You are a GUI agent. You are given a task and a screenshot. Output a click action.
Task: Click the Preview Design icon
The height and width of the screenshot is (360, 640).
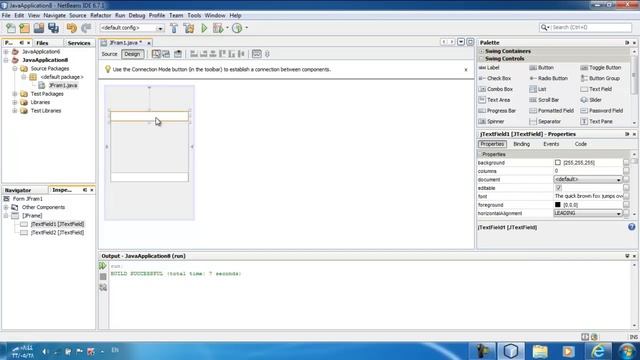(x=178, y=54)
